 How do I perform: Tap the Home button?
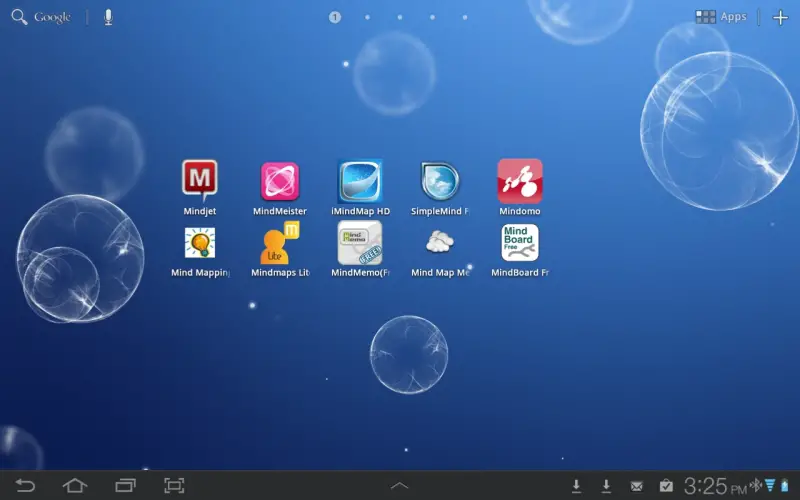(x=75, y=485)
